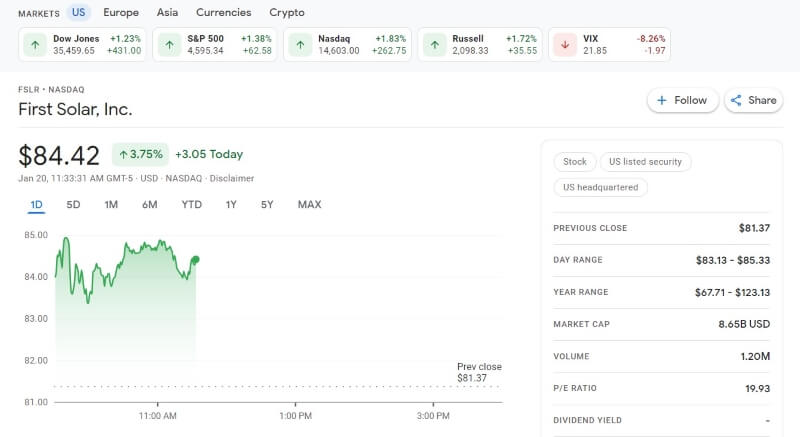Click the 3.75% green gain badge
This screenshot has width=800, height=437.
click(x=140, y=154)
